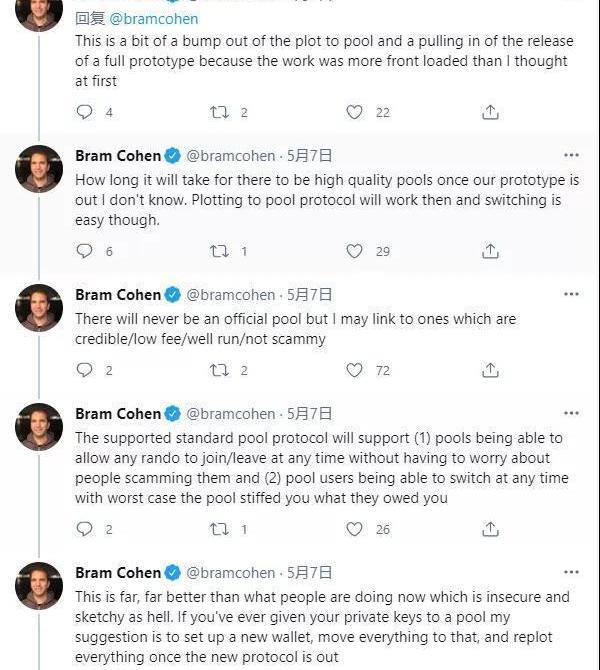Screen dimensions: 600x670
Task: Reply to the "high quality pools" tweet
Action: click(x=85, y=251)
